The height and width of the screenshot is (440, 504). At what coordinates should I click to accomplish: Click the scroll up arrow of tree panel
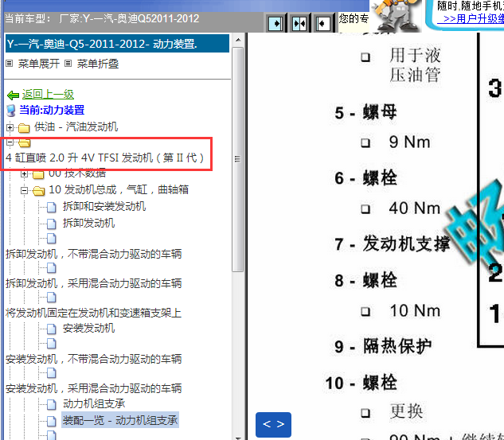click(238, 40)
